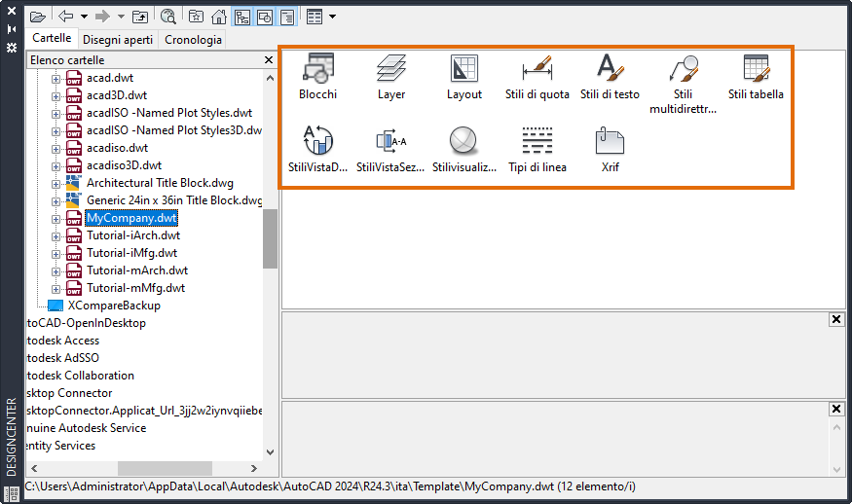Select acadiso3D.dwt in folder list
Screen dimensions: 852x504
124,165
